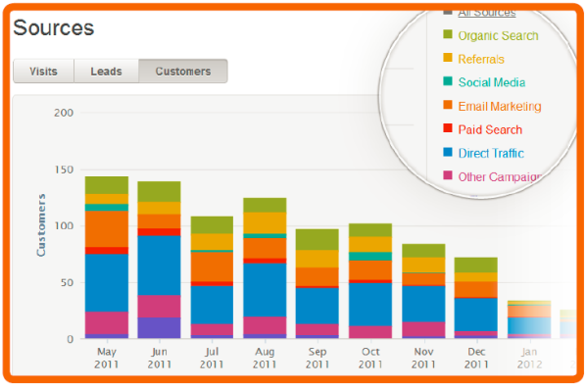This screenshot has height=388, width=588.
Task: Click the Other Campaigns legend swatch
Action: (x=448, y=175)
